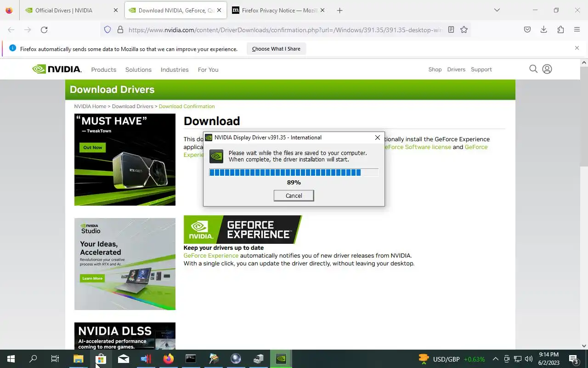Open the Mail app on the taskbar
This screenshot has width=588, height=368.
[x=123, y=359]
